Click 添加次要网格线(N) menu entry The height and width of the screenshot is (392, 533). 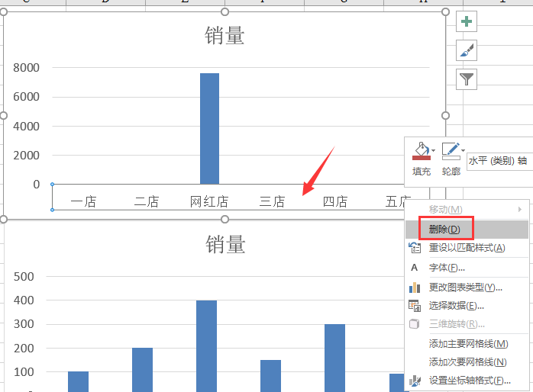[x=467, y=362]
